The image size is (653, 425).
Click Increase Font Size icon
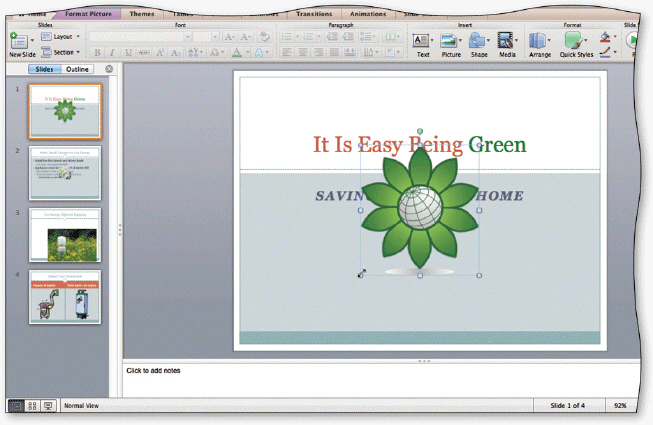pos(229,37)
